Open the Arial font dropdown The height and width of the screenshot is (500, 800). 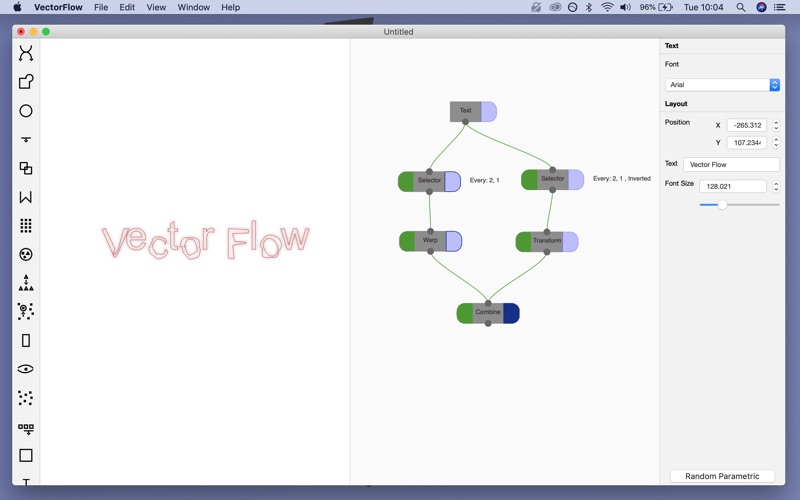tap(722, 85)
